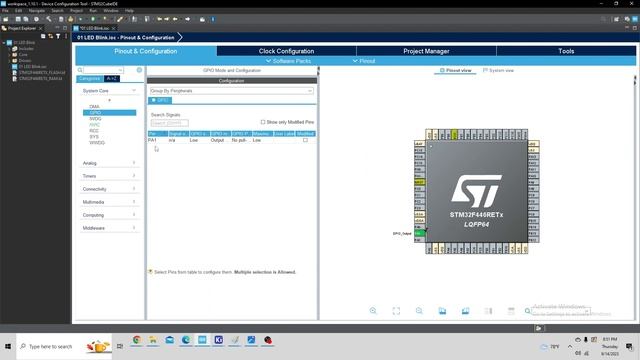Click the back navigation arrow in the toolbar

(175, 19)
